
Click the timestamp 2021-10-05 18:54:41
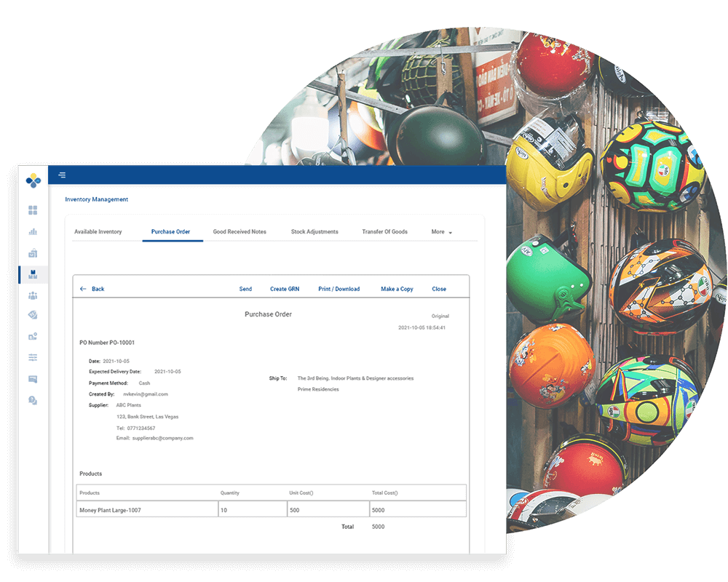422,327
